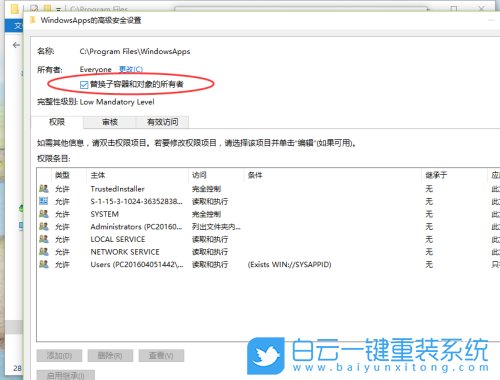Click 完全控制 access in TrustedInstaller row

tap(206, 189)
